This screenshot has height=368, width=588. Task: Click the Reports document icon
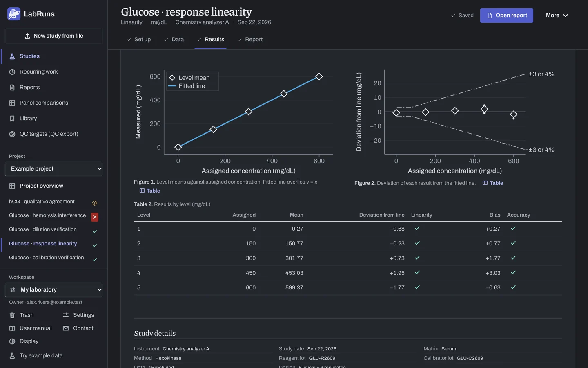click(12, 88)
